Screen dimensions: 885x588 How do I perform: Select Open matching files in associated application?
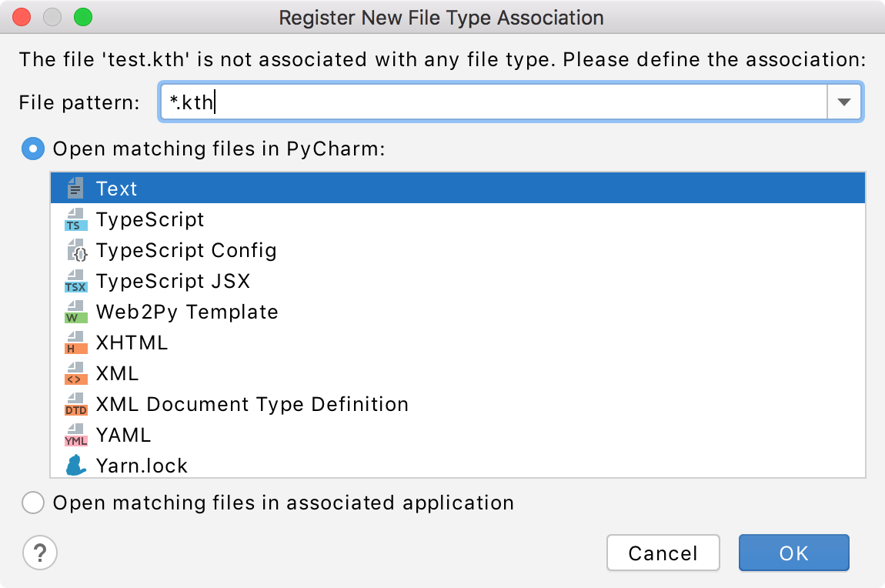tap(33, 503)
